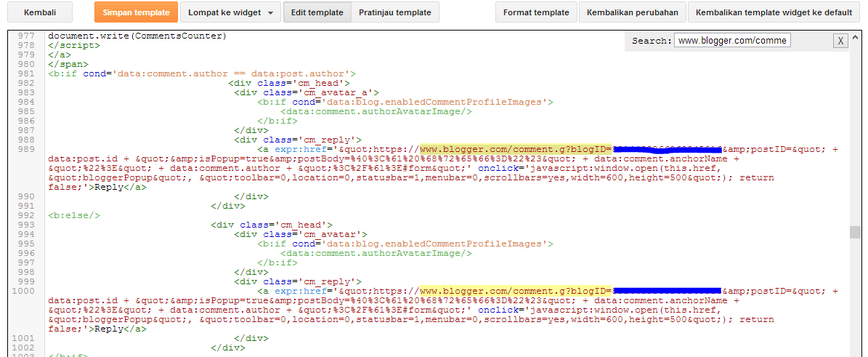Click the </span> tag on line 980
The width and height of the screenshot is (868, 357).
pos(68,64)
